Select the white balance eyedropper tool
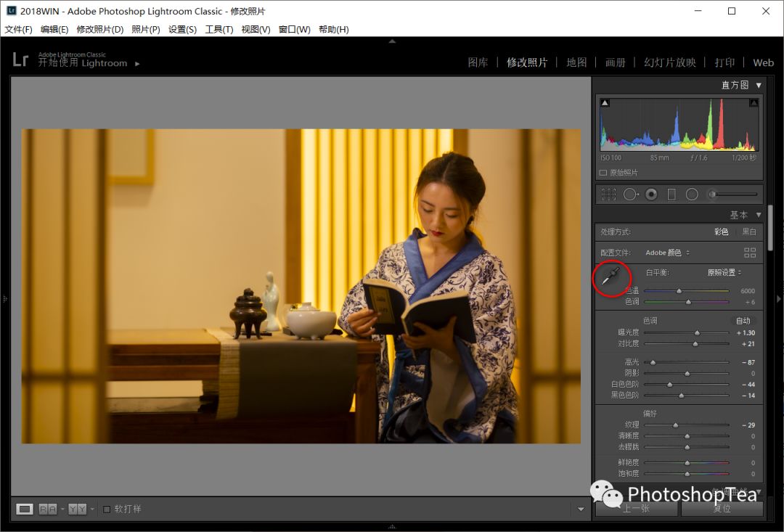 [611, 277]
